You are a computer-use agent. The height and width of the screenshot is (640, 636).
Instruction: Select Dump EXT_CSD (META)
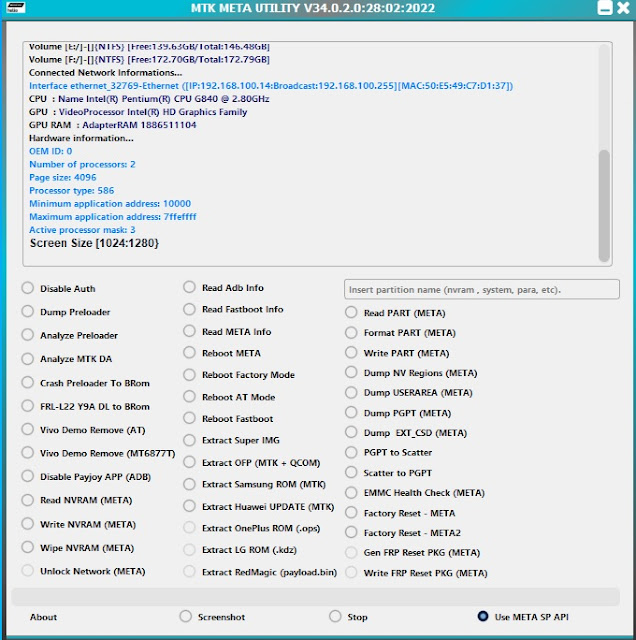pyautogui.click(x=351, y=432)
